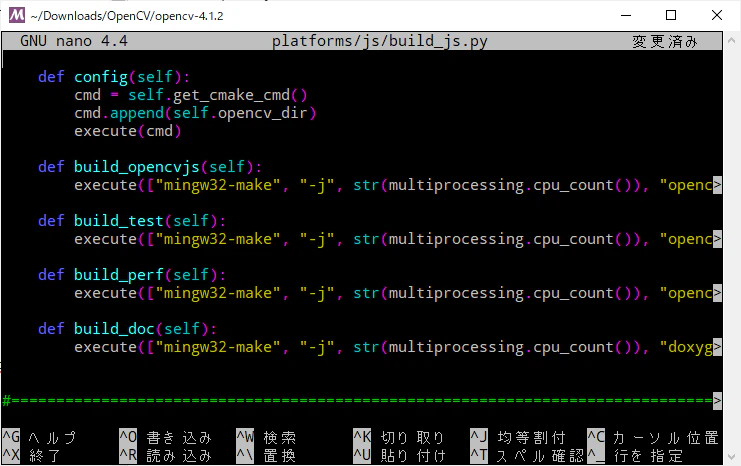Click '^W 検索' search shortcut
The image size is (741, 466).
266,438
